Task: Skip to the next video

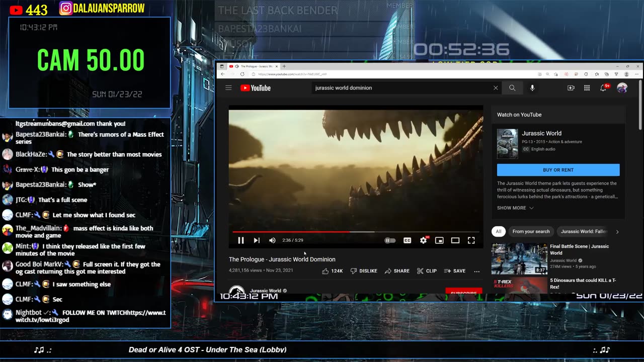Action: [257, 240]
